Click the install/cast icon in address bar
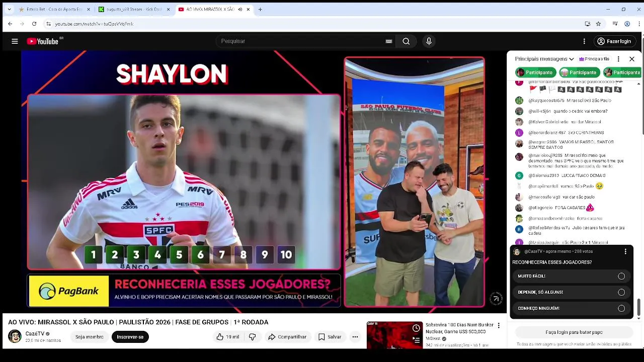The image size is (644, 362). 587,24
